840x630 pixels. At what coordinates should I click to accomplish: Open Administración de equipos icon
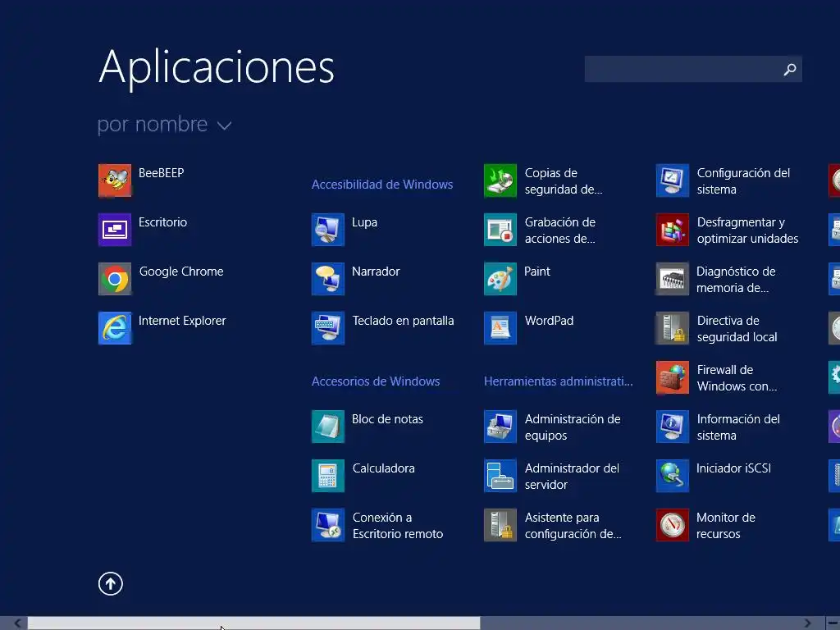coord(500,427)
